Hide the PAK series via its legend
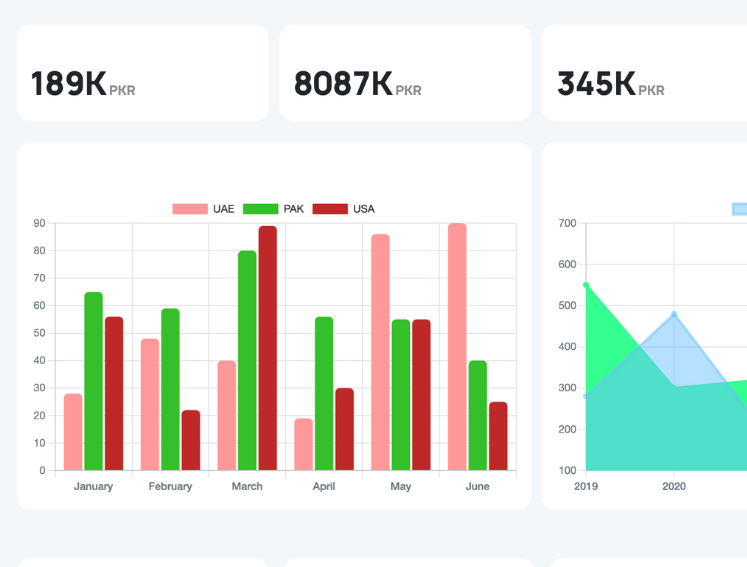The height and width of the screenshot is (567, 747). coord(273,209)
